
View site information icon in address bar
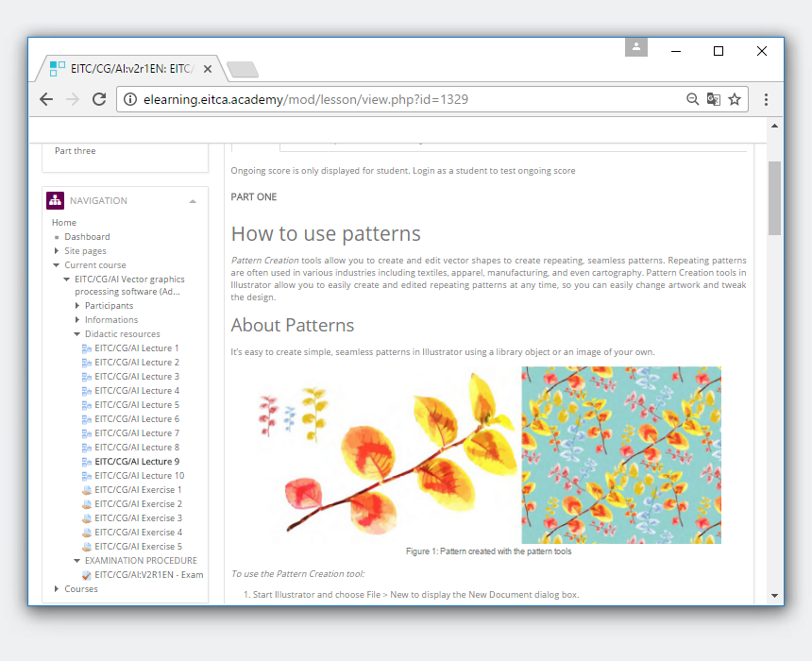130,99
